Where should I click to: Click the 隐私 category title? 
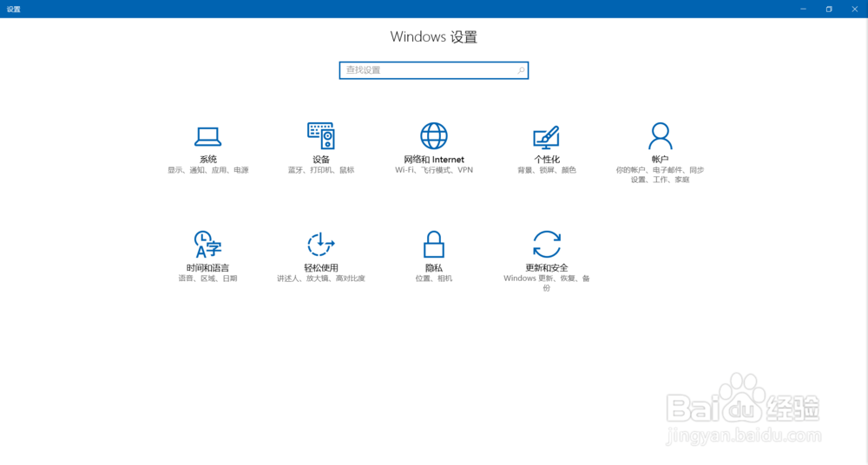coord(434,268)
